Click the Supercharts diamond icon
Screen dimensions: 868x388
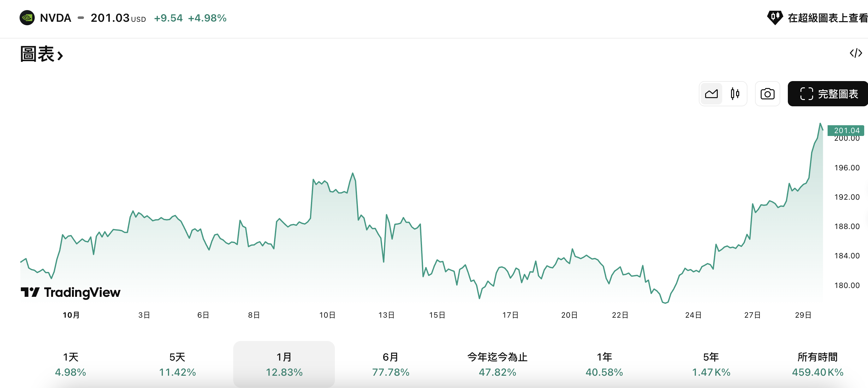[x=775, y=18]
